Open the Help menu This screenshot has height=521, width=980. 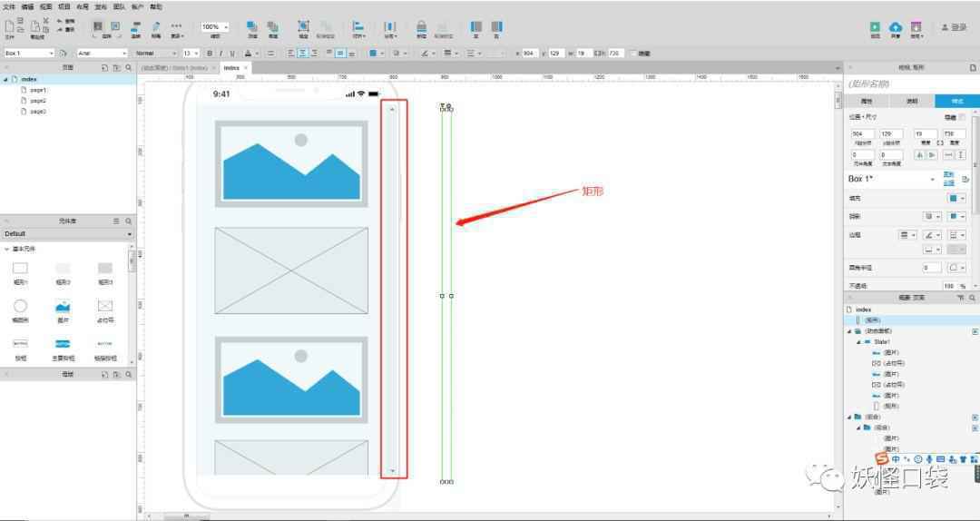click(156, 7)
